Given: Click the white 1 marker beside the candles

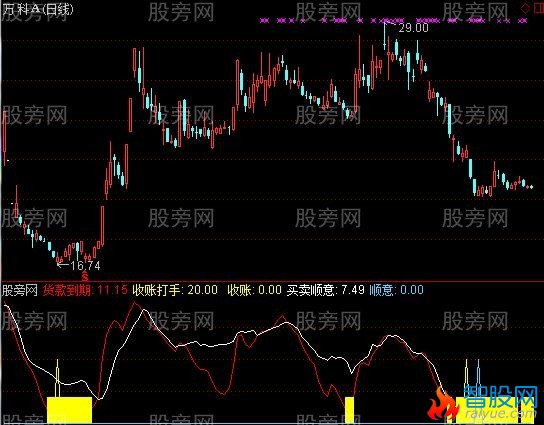Looking at the screenshot, I should pyautogui.click(x=229, y=130).
